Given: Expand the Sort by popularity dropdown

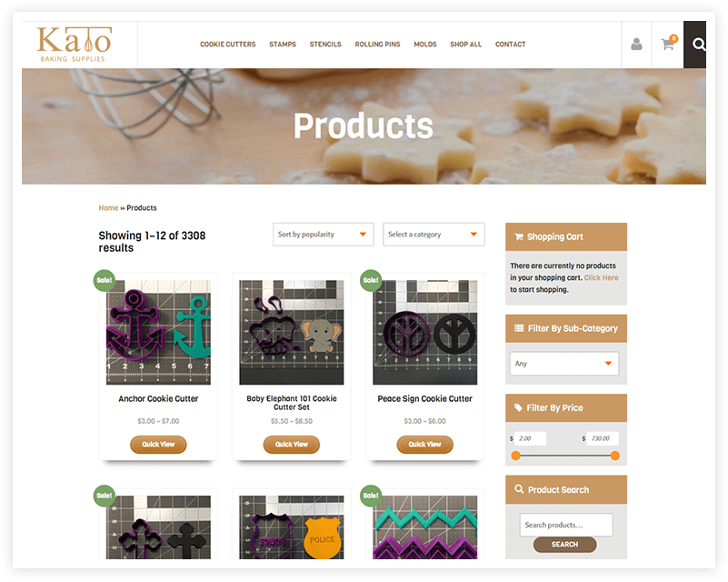Looking at the screenshot, I should tap(324, 235).
